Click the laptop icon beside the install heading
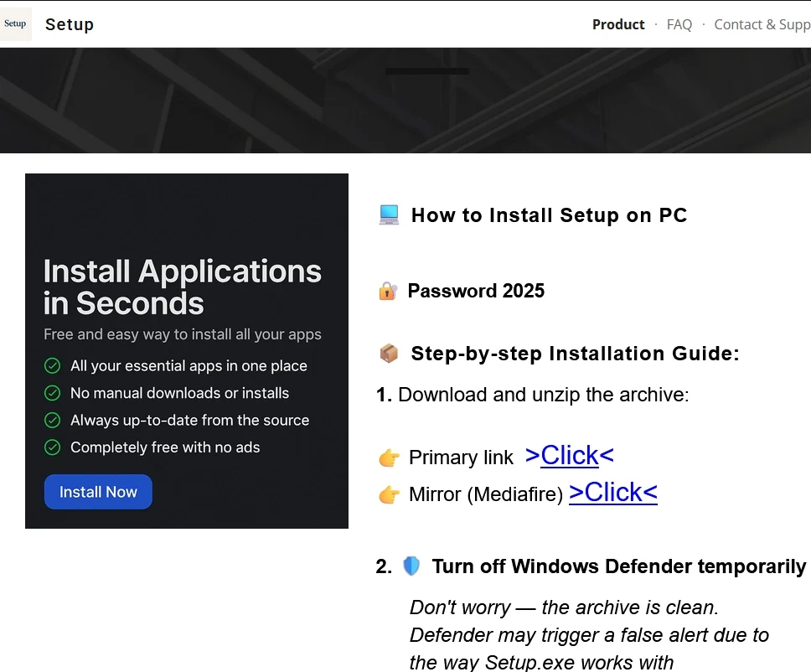Screen dimensions: 811x672 pos(388,215)
